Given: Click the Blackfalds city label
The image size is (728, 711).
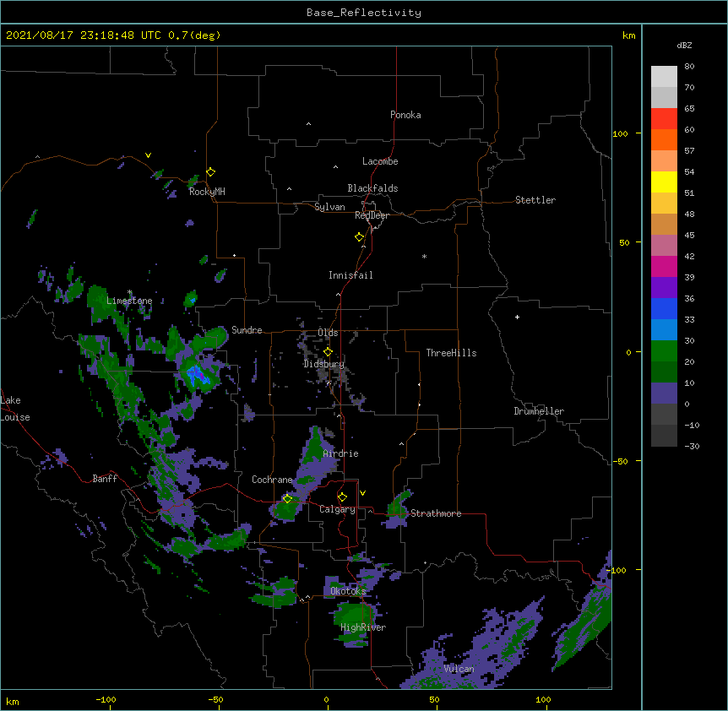Looking at the screenshot, I should [372, 188].
